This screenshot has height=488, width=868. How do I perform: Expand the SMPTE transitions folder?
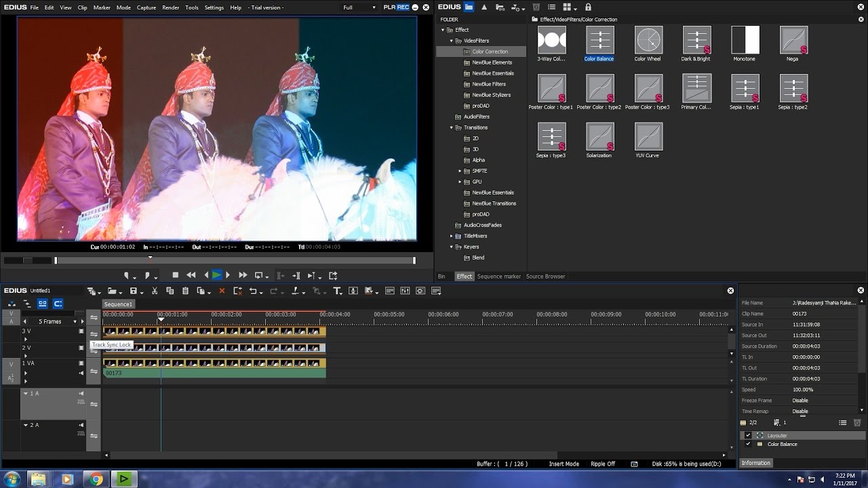pyautogui.click(x=460, y=171)
